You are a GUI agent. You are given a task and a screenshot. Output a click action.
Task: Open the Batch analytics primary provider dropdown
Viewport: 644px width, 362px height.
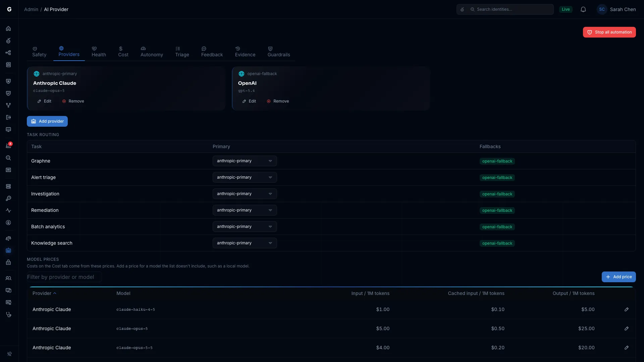pyautogui.click(x=245, y=227)
